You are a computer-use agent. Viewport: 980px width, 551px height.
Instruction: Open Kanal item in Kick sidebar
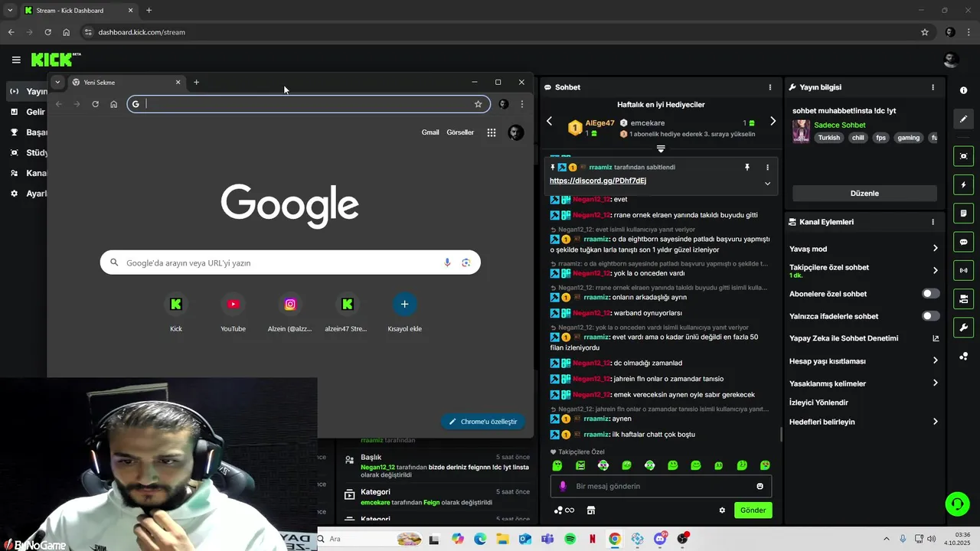click(x=28, y=173)
